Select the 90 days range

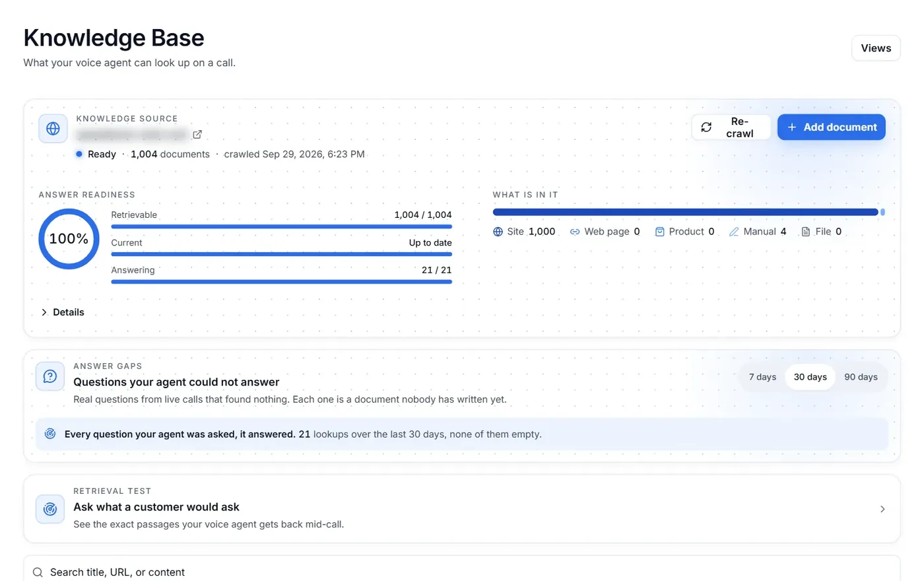[861, 377]
